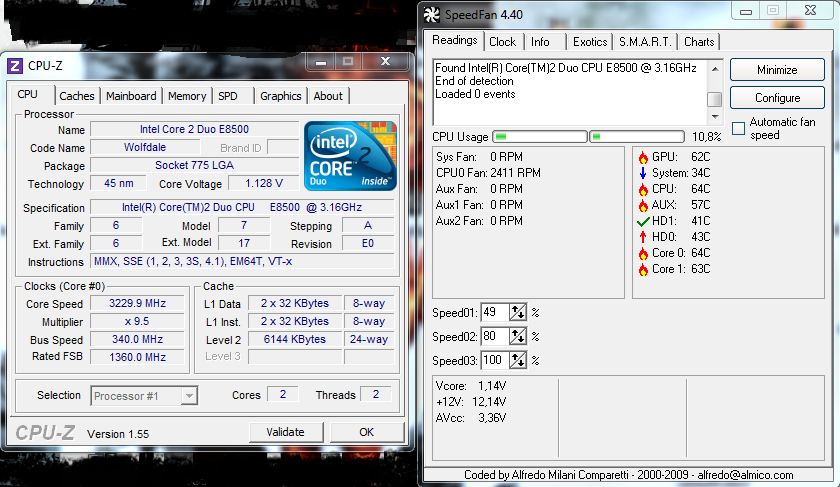
Task: Click the second CPU Usage bar
Action: pos(637,137)
